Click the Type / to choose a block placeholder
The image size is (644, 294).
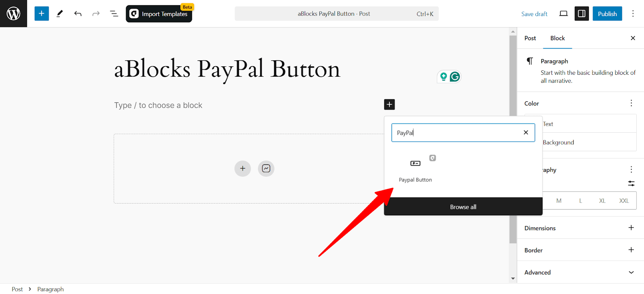coord(158,105)
